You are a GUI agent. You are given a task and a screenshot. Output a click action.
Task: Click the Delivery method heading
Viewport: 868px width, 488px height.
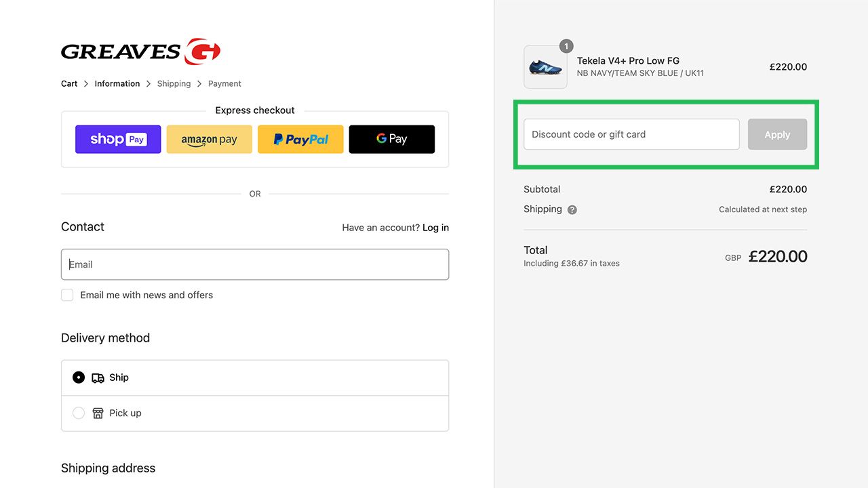click(x=105, y=338)
